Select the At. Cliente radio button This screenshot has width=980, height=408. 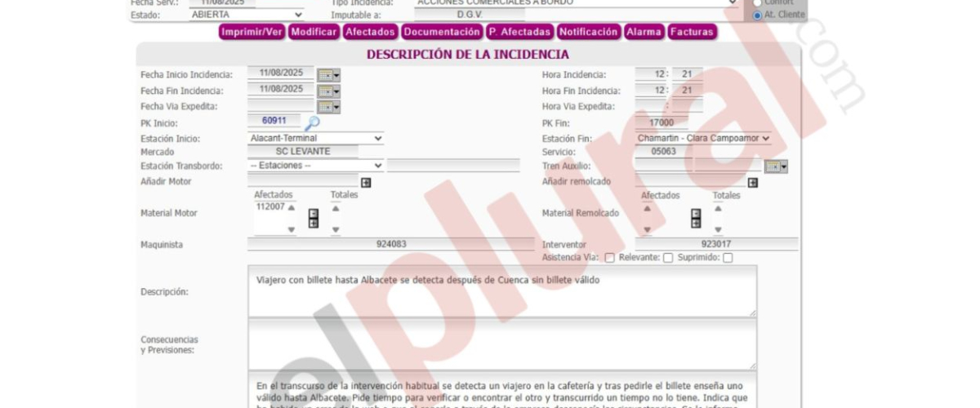point(757,15)
